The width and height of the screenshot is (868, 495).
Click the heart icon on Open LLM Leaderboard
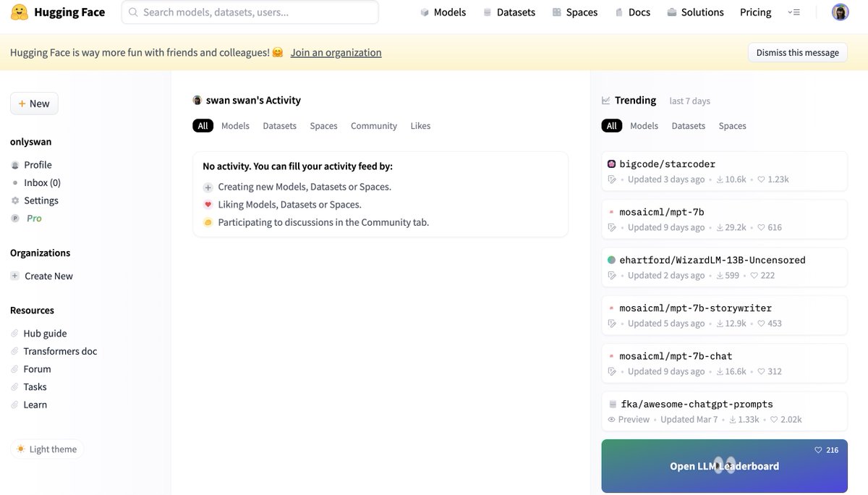(x=818, y=450)
